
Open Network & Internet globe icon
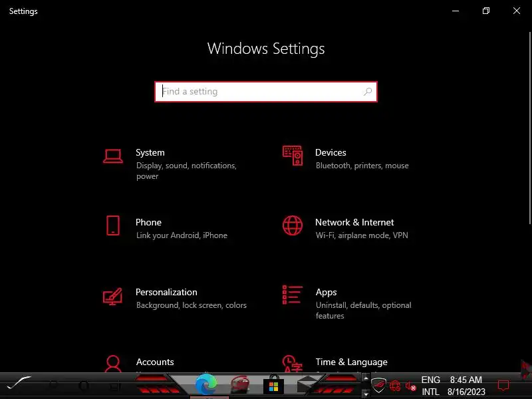[x=293, y=225]
